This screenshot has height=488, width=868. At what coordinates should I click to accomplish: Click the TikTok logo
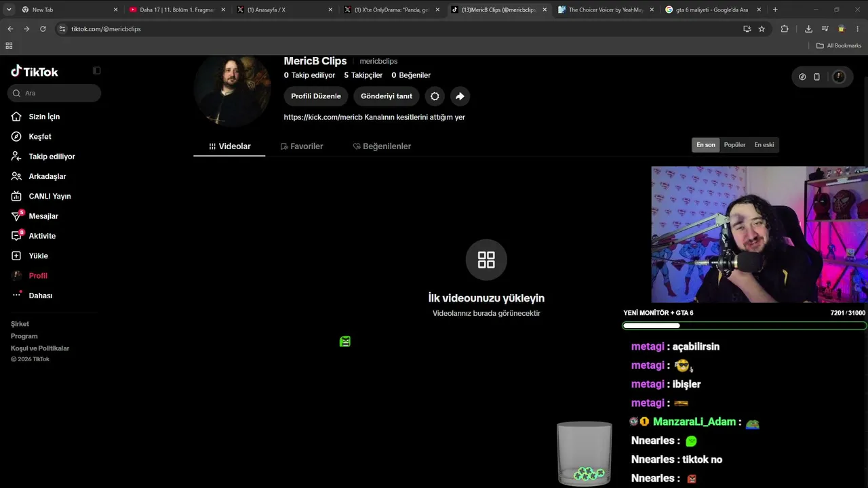(35, 71)
